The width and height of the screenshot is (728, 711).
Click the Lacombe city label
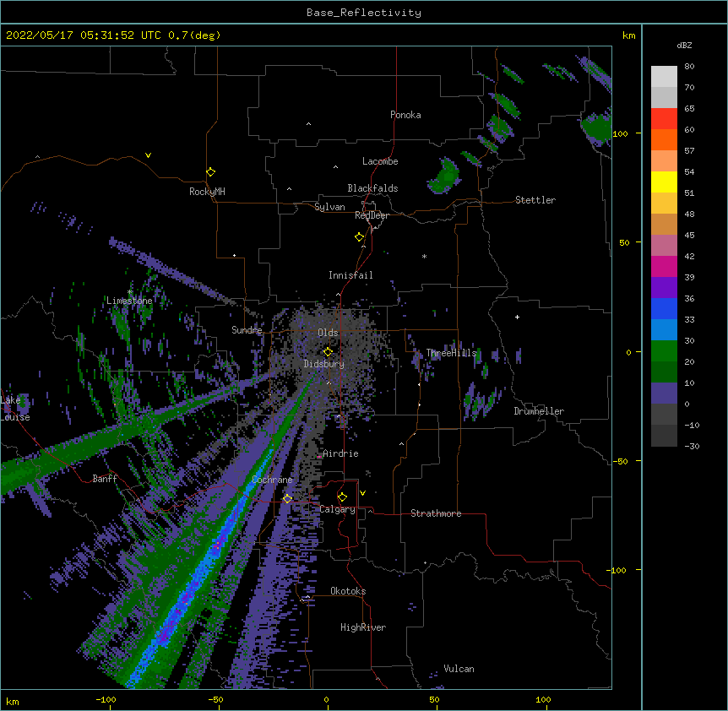(380, 161)
